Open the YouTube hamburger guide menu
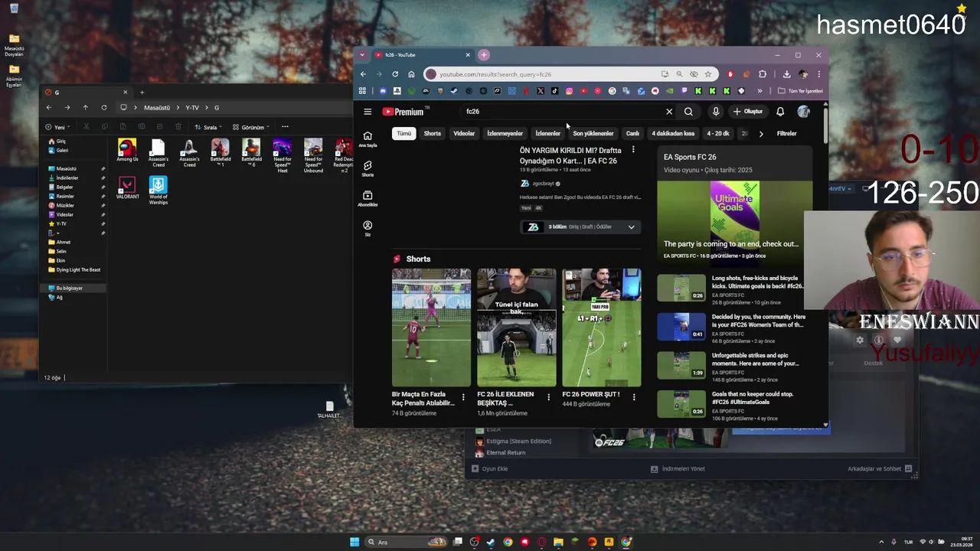 [367, 112]
